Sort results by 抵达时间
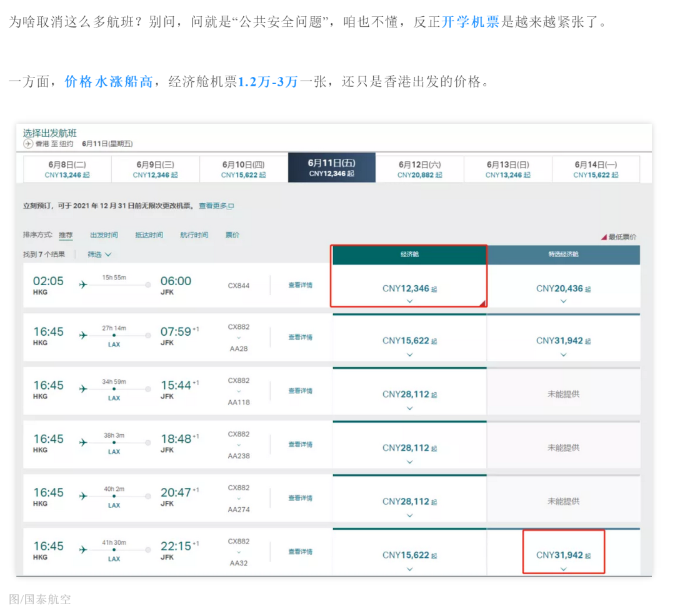The height and width of the screenshot is (616, 675). 149,235
